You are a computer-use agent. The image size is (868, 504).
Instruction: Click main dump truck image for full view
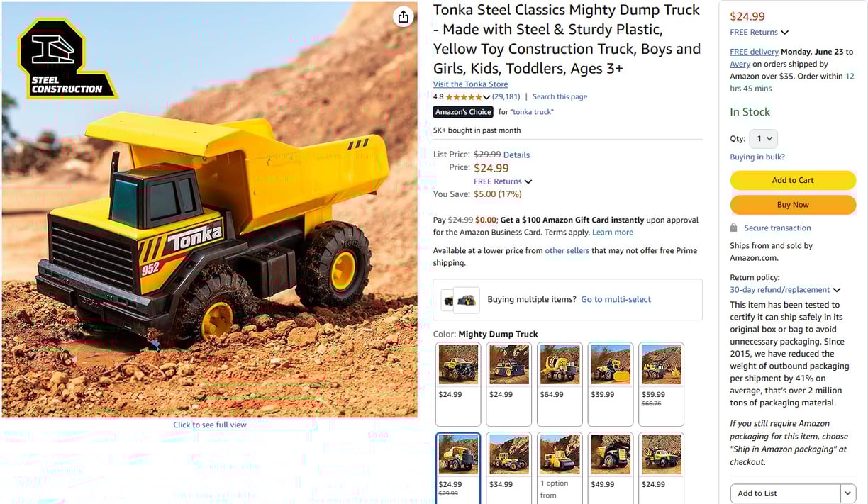pyautogui.click(x=210, y=210)
